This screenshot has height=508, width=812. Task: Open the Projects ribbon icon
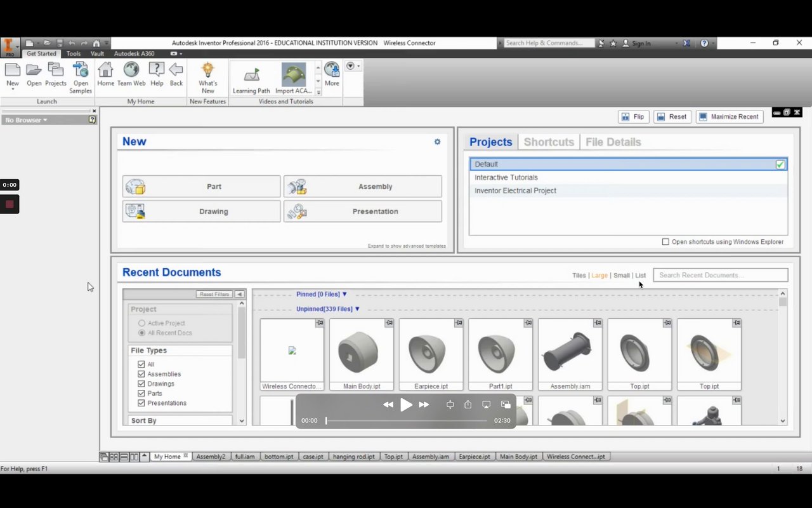pyautogui.click(x=56, y=70)
